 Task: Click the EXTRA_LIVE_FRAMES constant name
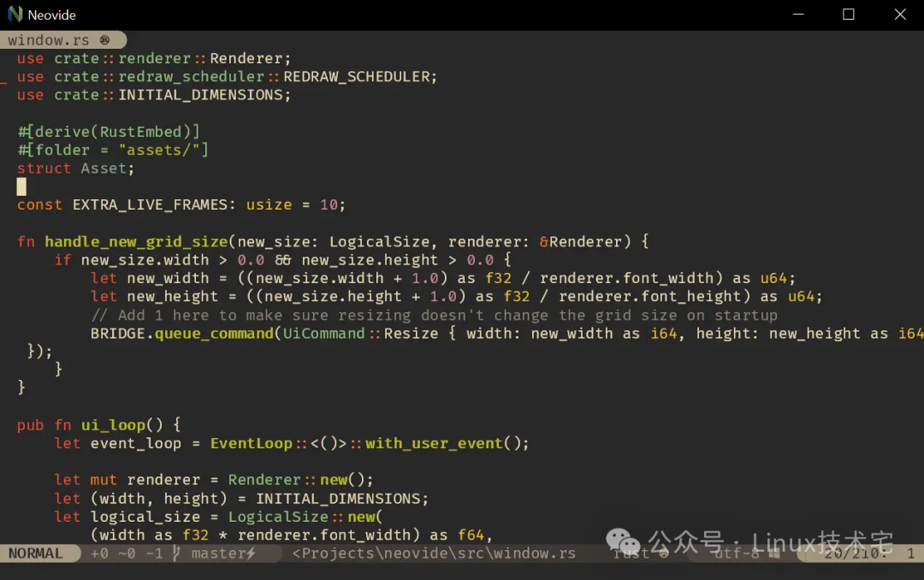pos(150,204)
